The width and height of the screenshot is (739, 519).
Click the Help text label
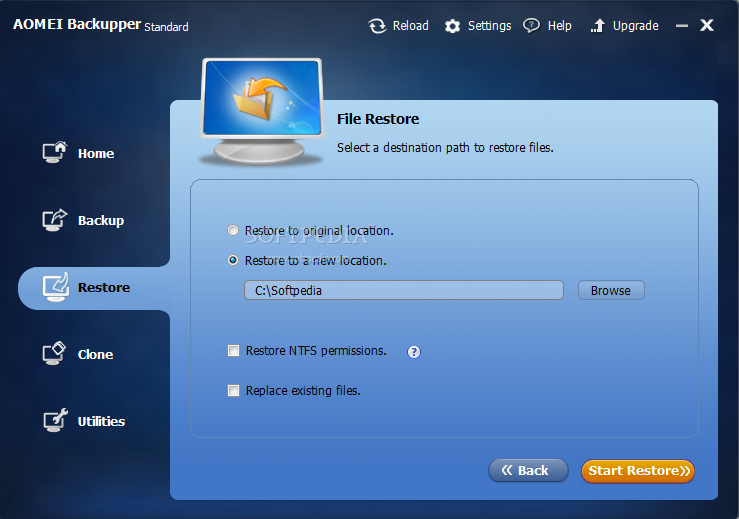click(x=559, y=26)
